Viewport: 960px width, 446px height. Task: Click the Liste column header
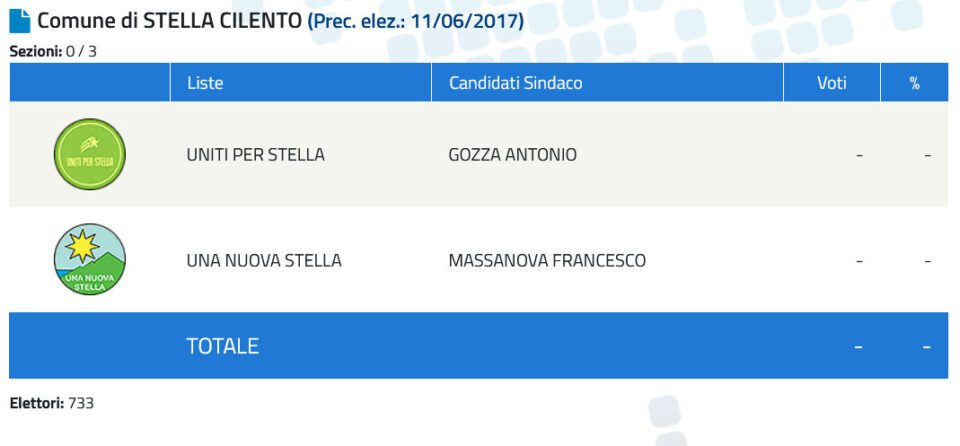coord(205,83)
